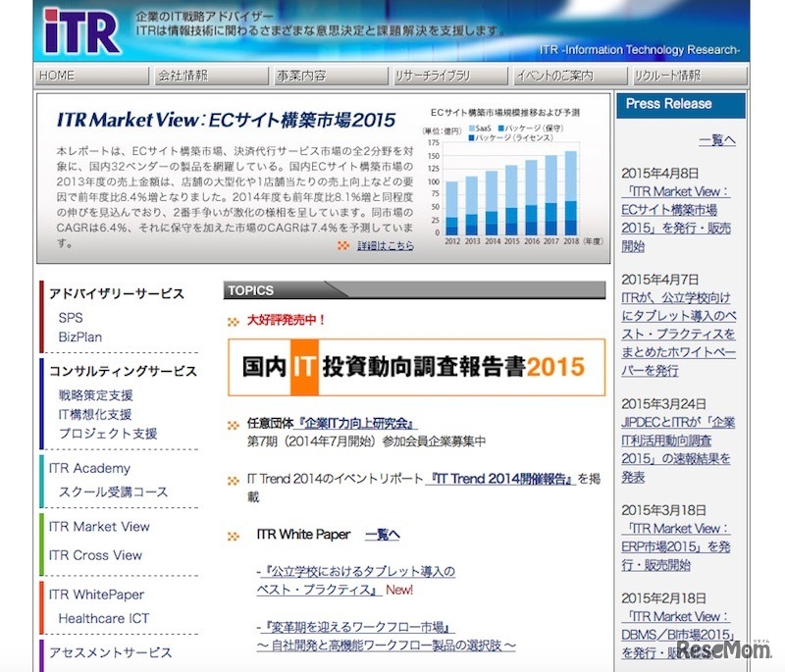Viewport: 785px width, 672px height.
Task: Open the 会社情報 menu
Action: (211, 77)
